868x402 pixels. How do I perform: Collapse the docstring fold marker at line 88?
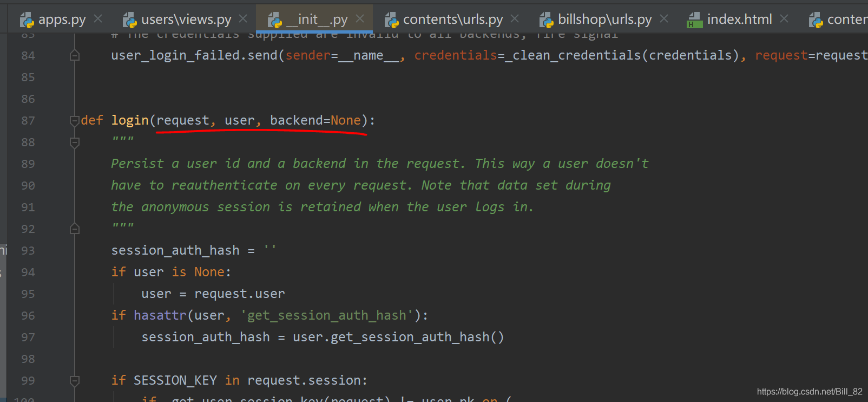pos(75,142)
